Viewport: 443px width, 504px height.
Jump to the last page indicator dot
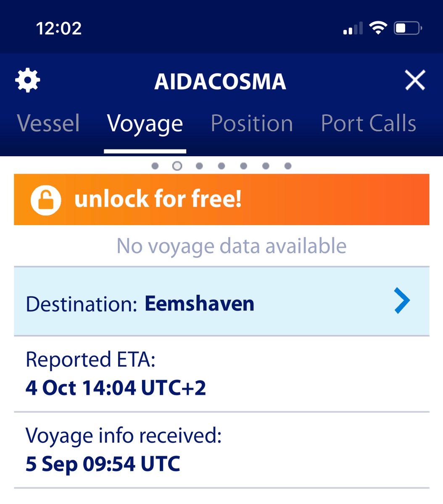pos(288,166)
